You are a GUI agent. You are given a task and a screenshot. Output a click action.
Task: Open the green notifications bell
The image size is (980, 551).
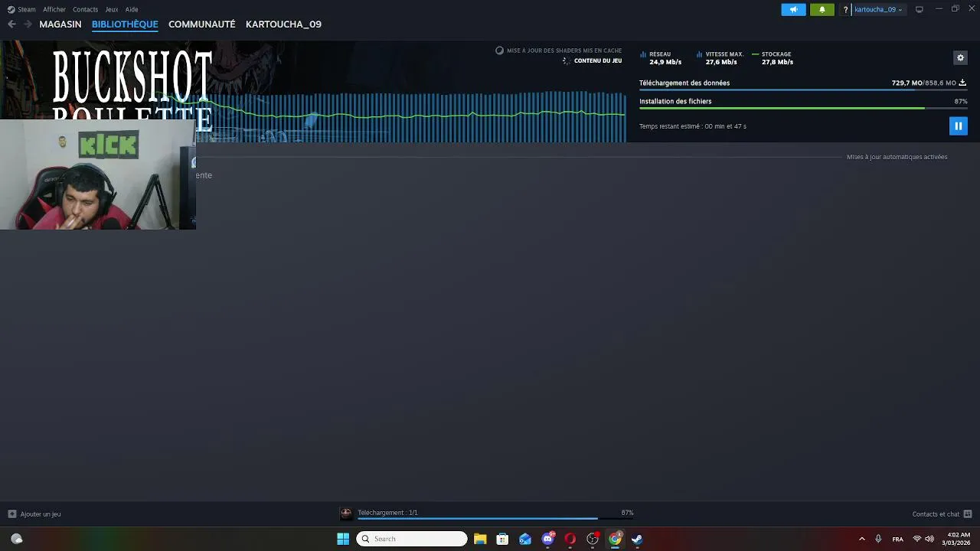pos(822,9)
